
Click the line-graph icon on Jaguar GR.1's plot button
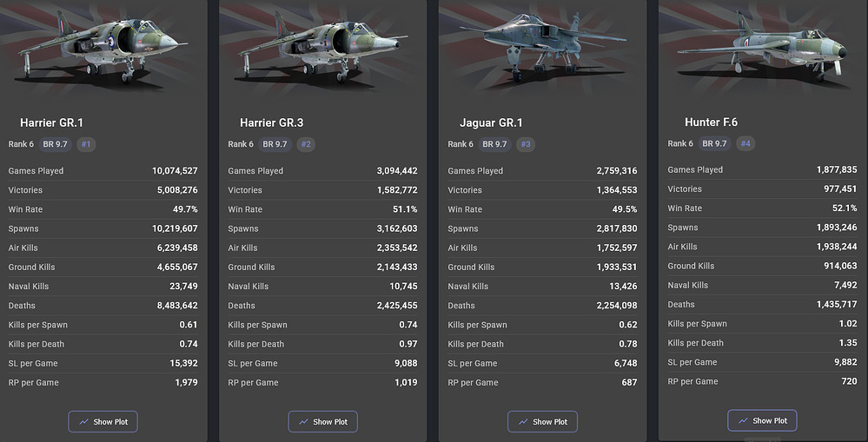pos(523,422)
